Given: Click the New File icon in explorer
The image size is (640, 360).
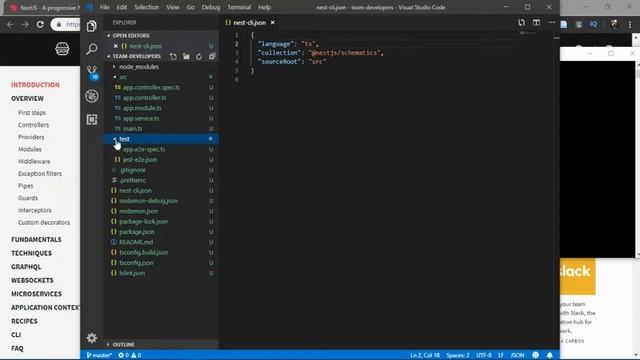Looking at the screenshot, I should (x=173, y=56).
